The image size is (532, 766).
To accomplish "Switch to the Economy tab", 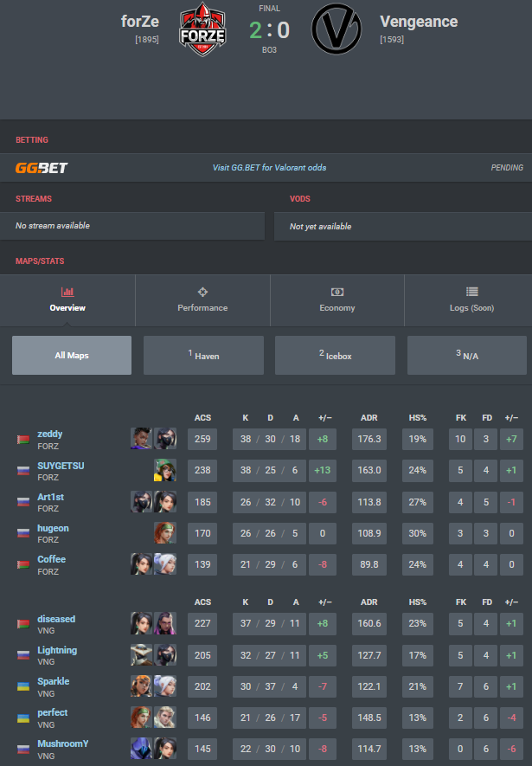I will (337, 300).
